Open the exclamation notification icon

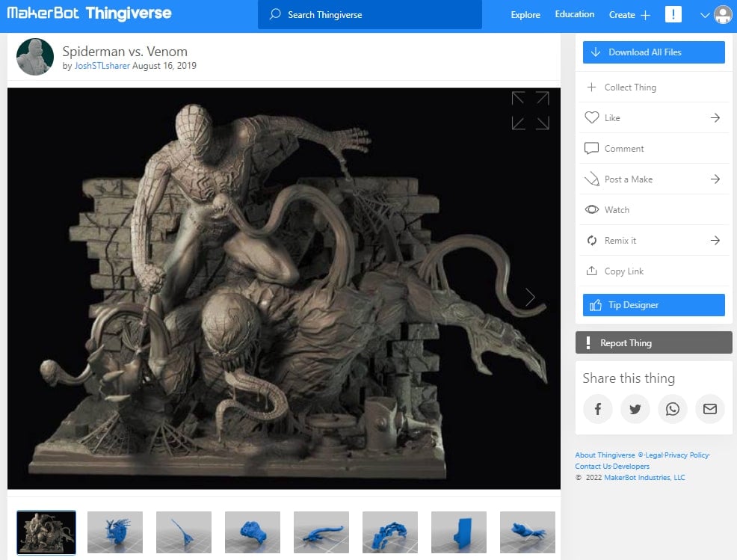[x=673, y=14]
